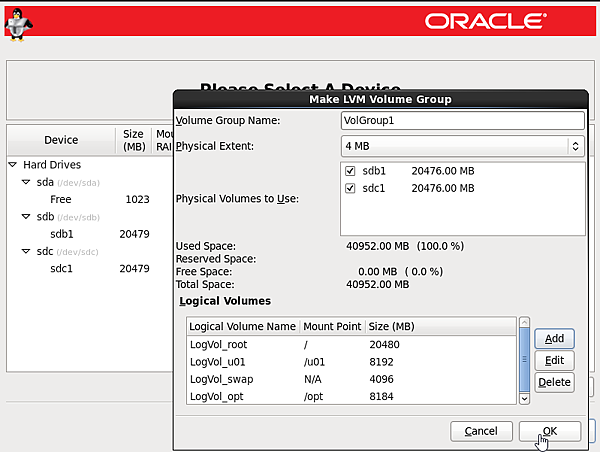The width and height of the screenshot is (600, 452).
Task: Select the sdb drive label
Action: 45,217
